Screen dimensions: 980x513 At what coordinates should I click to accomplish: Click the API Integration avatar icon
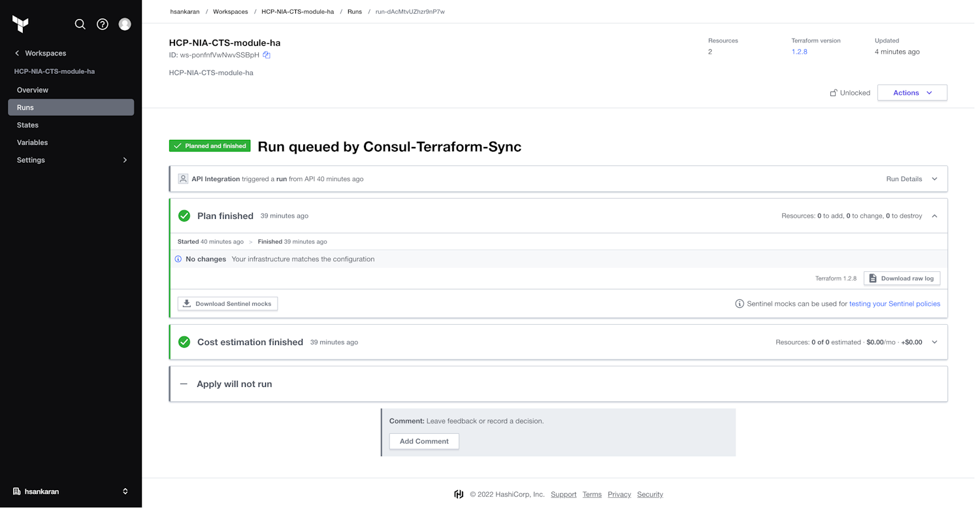183,178
